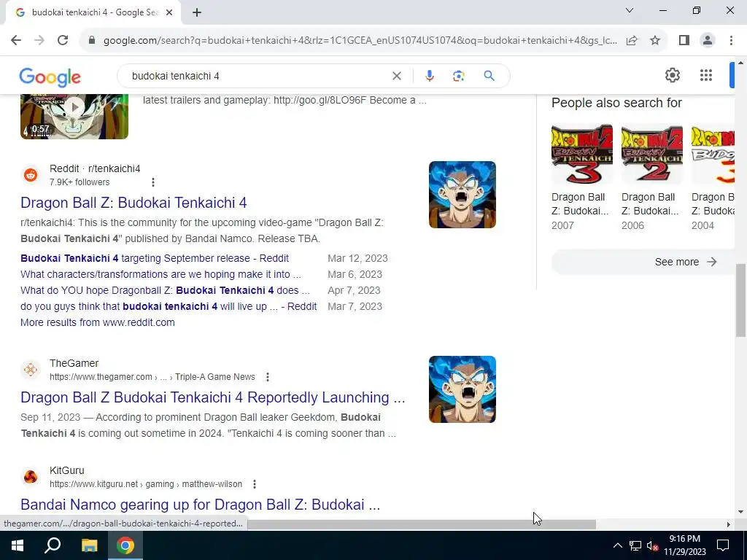Open 'do you guys think' Reddit link
Viewport: 747px width, 560px height.
point(169,307)
